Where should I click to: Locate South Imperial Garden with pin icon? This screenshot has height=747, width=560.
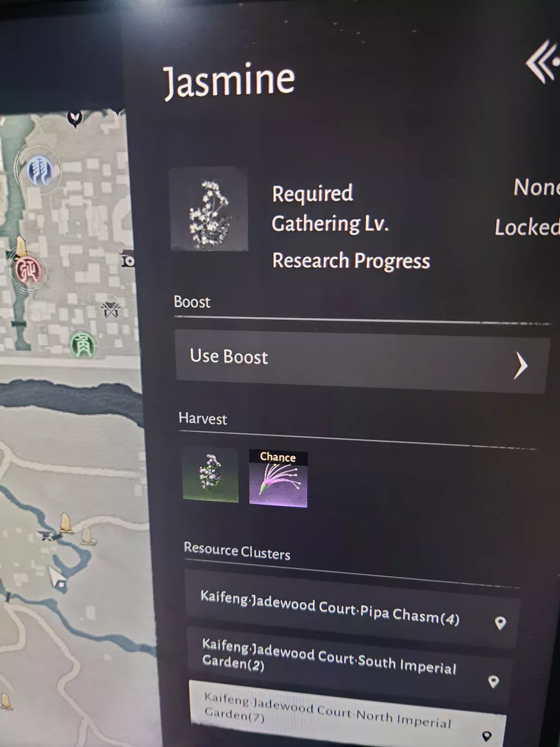coord(493,681)
